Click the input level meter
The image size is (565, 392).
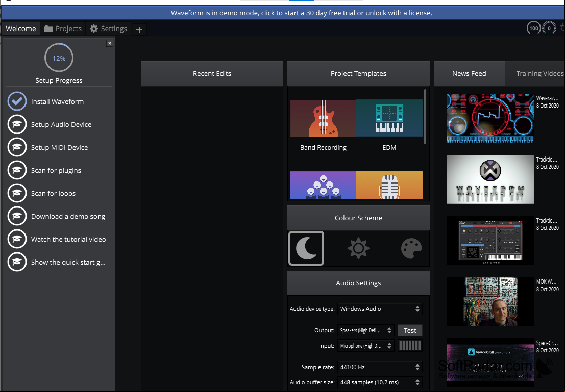click(x=410, y=346)
